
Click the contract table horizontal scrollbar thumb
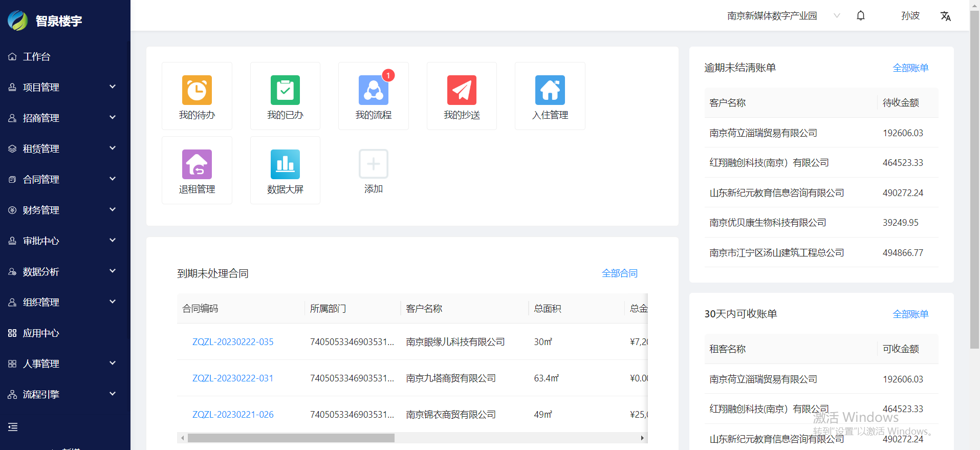click(291, 438)
